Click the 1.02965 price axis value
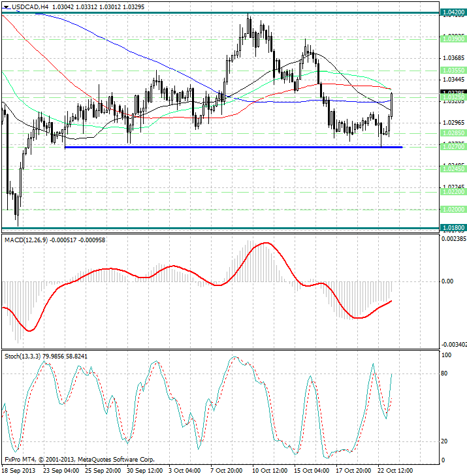Screen dimensions: 467x476 (454, 123)
